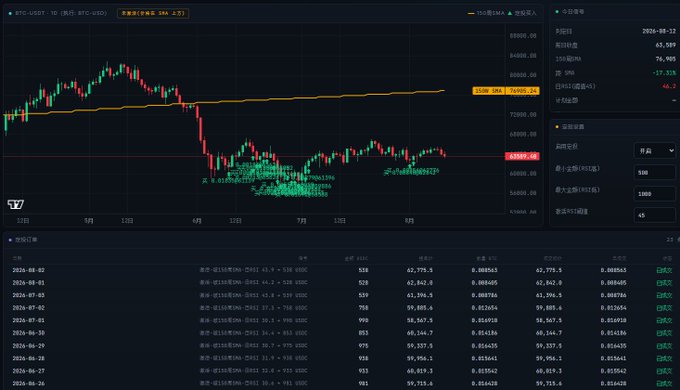
Task: Select the 2026-08-01 order row date
Action: click(29, 282)
